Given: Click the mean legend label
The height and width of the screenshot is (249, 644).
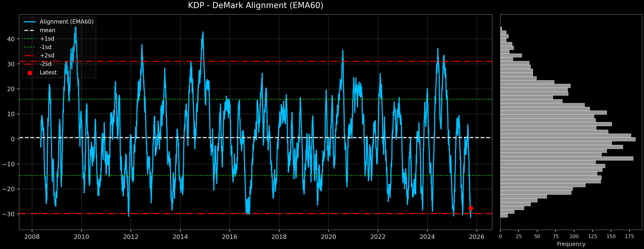Looking at the screenshot, I should pyautogui.click(x=47, y=30).
